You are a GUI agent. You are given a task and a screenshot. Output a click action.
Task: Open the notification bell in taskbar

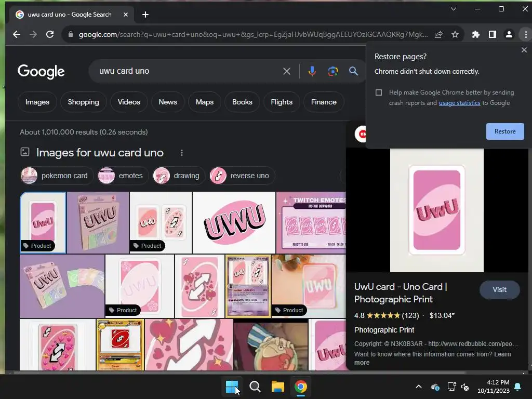coord(518,387)
